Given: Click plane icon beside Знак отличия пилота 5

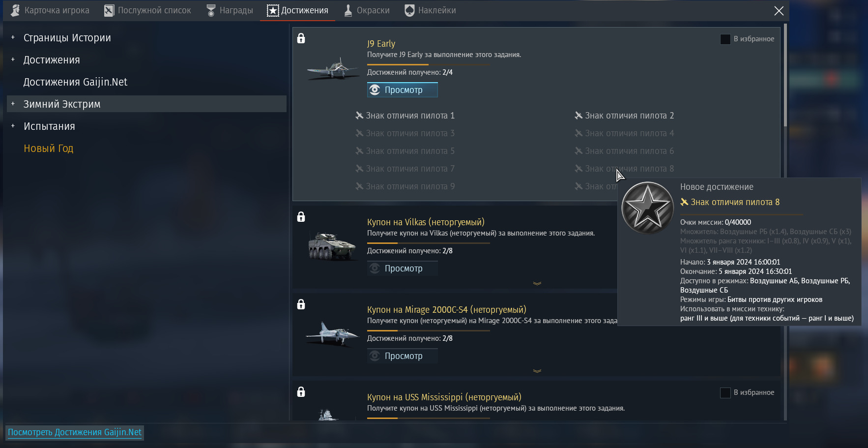Looking at the screenshot, I should pos(359,151).
